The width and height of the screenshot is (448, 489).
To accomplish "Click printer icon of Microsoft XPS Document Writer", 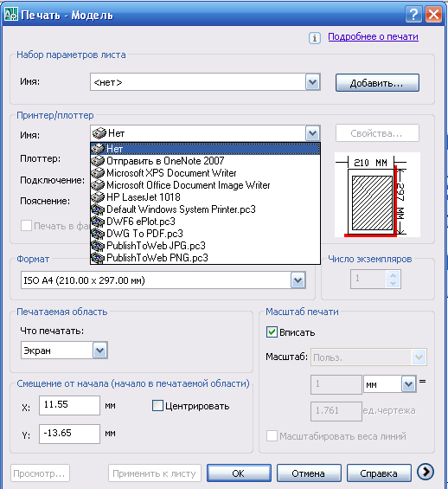I will coord(98,173).
